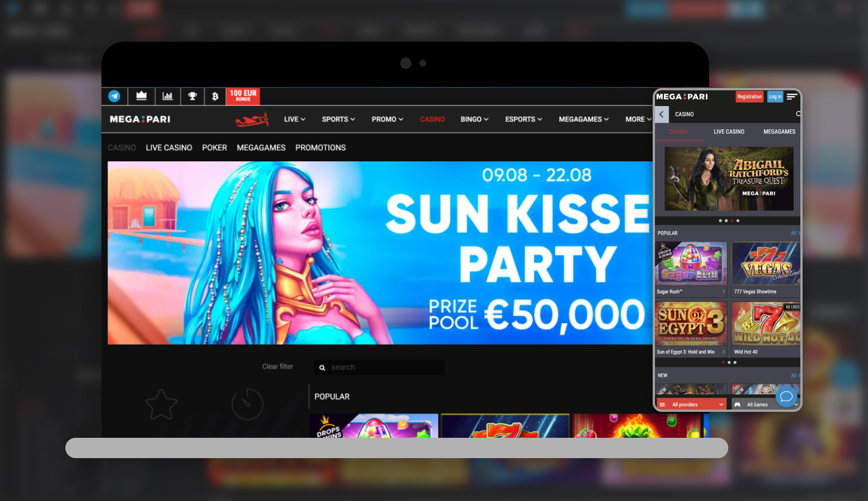This screenshot has width=868, height=501.
Task: Select second dot under popular games
Action: click(x=729, y=362)
